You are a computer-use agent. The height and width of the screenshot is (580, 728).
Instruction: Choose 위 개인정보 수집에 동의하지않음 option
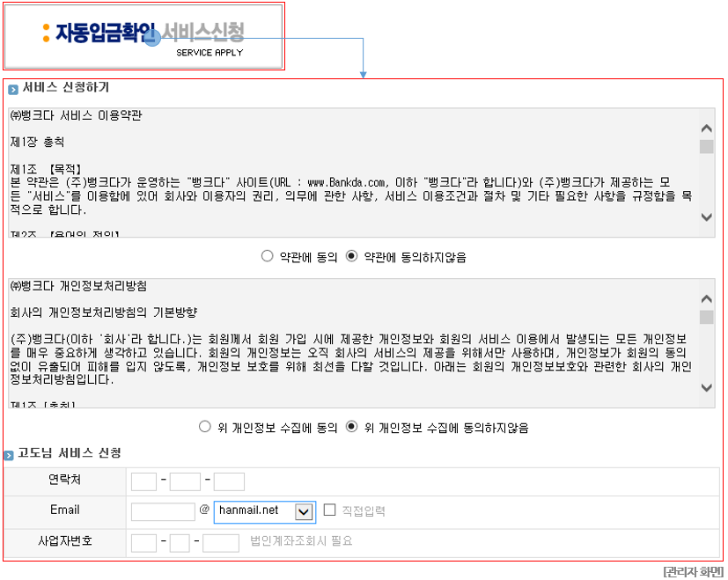click(351, 426)
